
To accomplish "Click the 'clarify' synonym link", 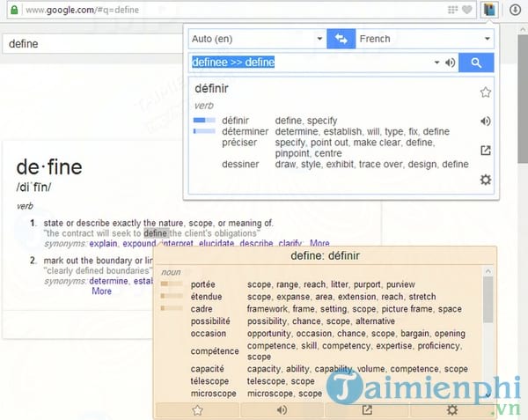I will (x=290, y=243).
